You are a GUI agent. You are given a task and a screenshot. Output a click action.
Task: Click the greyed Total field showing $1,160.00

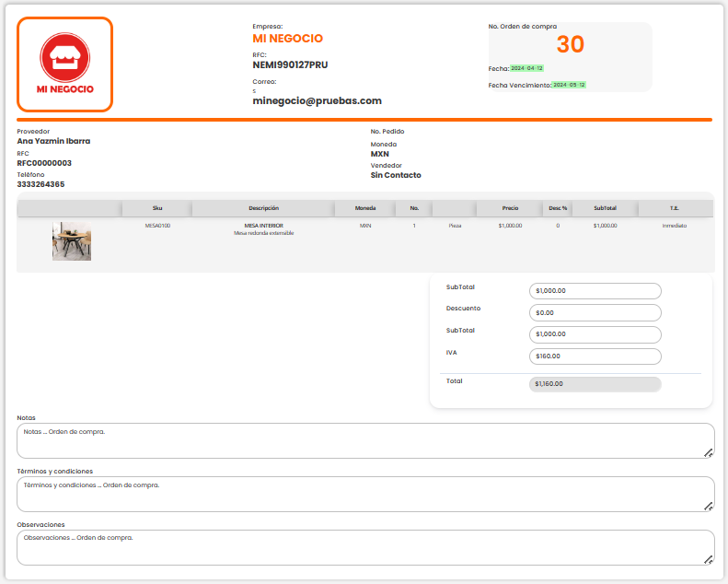tap(595, 384)
